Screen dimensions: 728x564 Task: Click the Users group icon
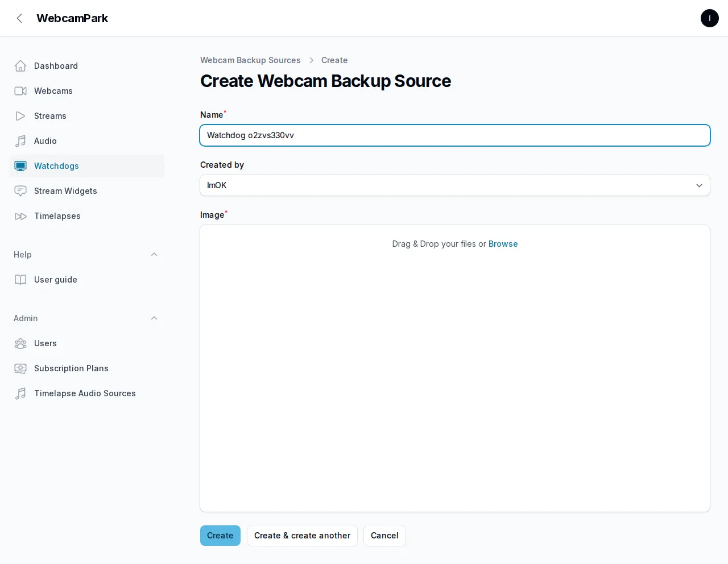pos(20,343)
